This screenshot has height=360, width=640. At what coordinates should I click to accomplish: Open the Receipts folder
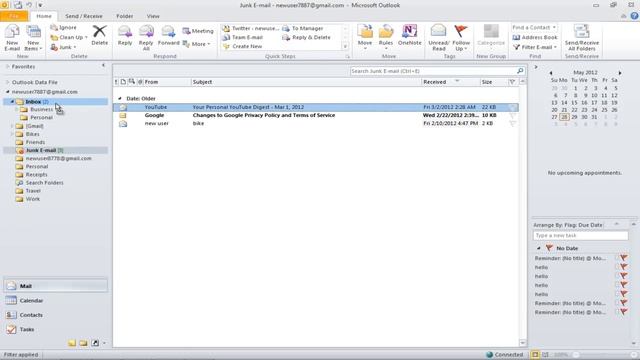[x=37, y=175]
